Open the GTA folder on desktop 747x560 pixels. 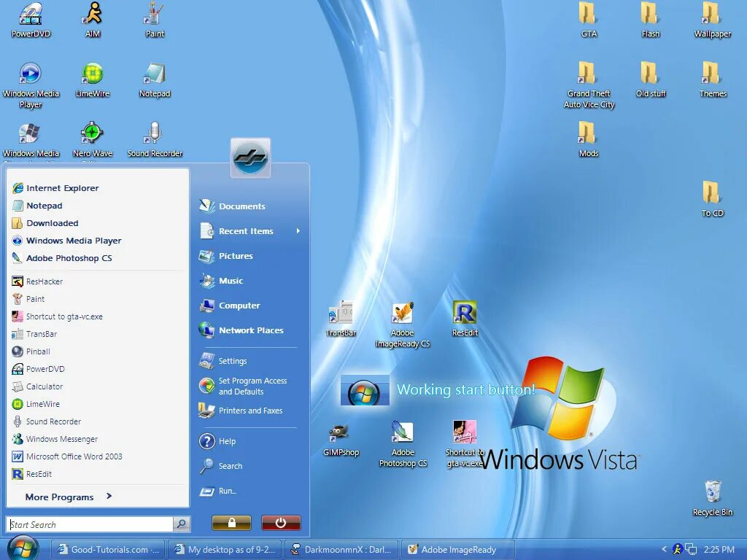click(589, 20)
